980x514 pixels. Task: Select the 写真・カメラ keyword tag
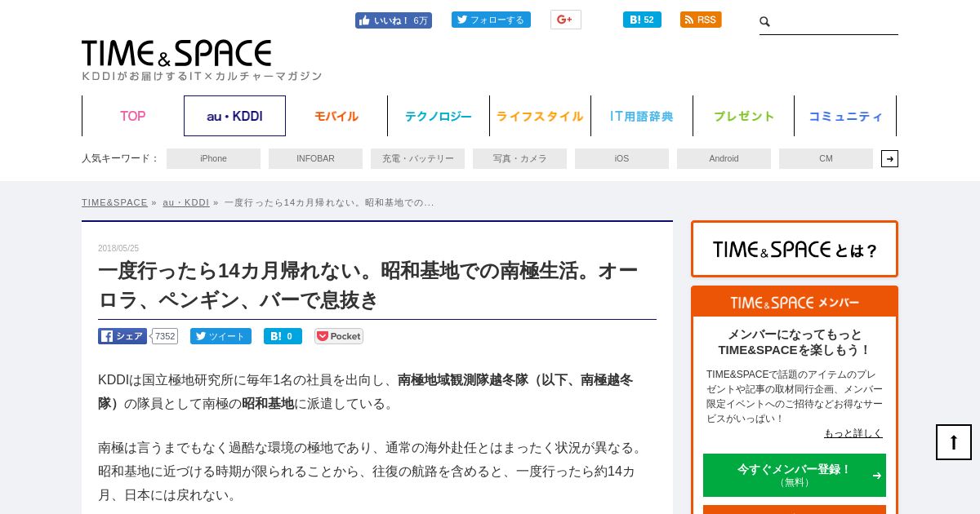click(519, 158)
